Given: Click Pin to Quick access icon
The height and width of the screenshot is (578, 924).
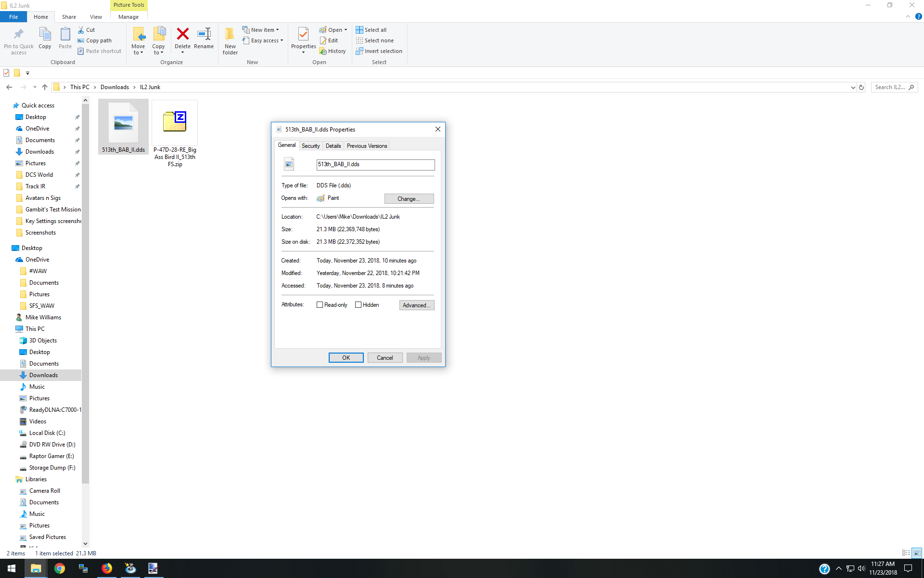Looking at the screenshot, I should click(19, 41).
